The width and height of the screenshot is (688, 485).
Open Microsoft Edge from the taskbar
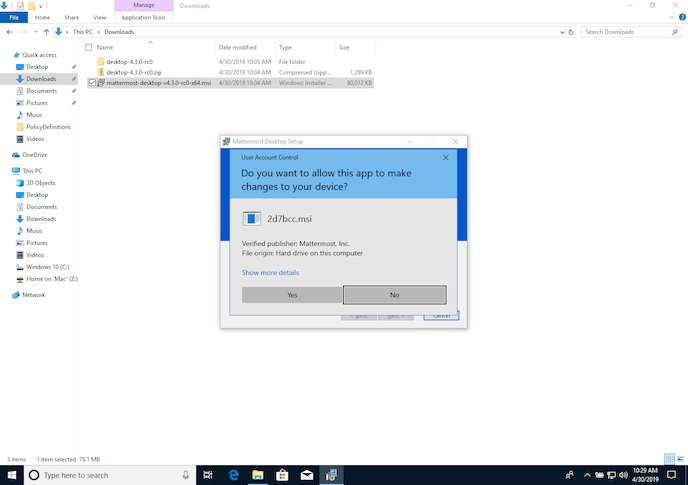point(232,475)
